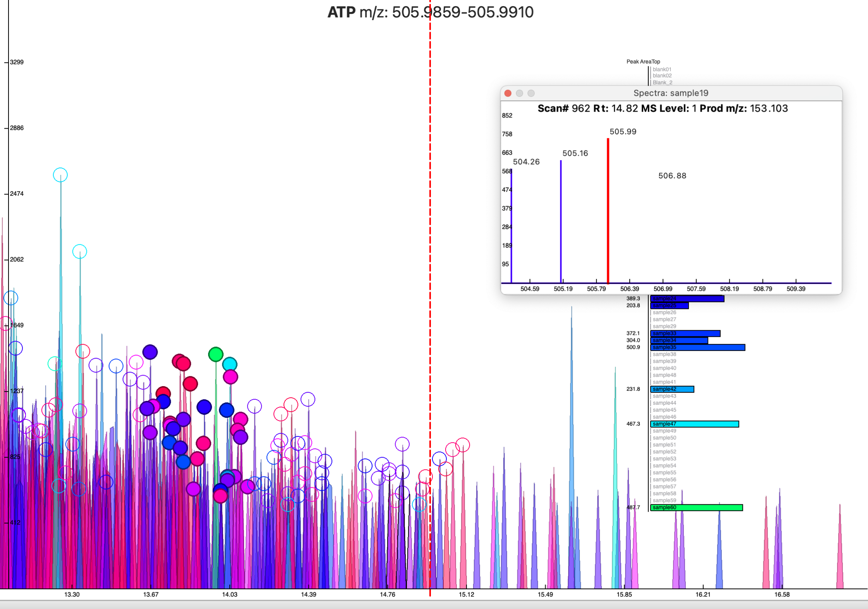Select the tallest hollow cyan peak circle
The width and height of the screenshot is (868, 609).
(60, 175)
